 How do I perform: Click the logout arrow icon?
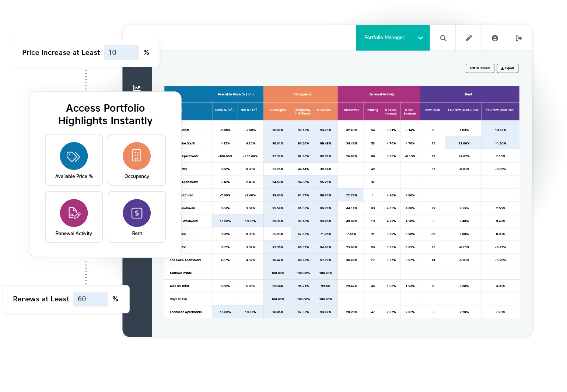tap(519, 38)
